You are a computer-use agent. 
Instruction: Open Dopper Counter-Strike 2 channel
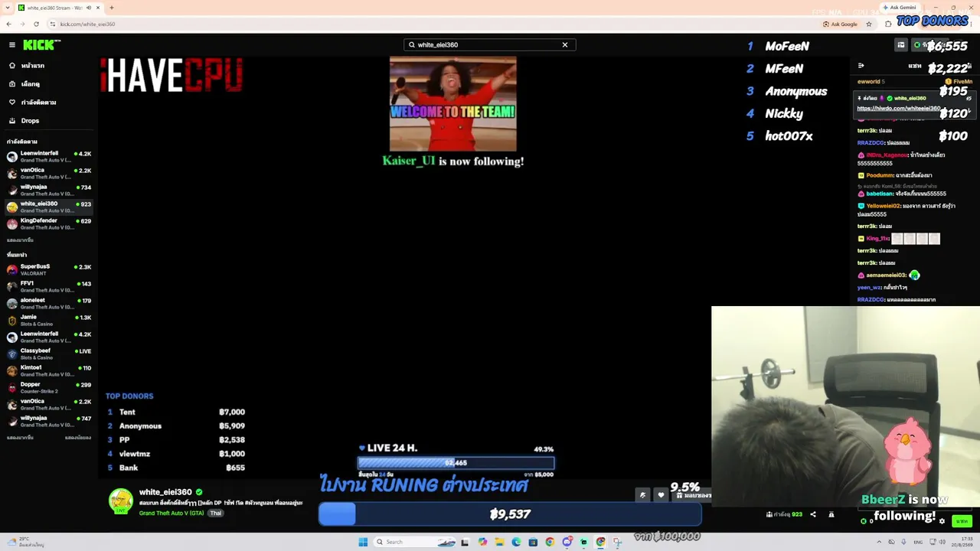click(49, 387)
